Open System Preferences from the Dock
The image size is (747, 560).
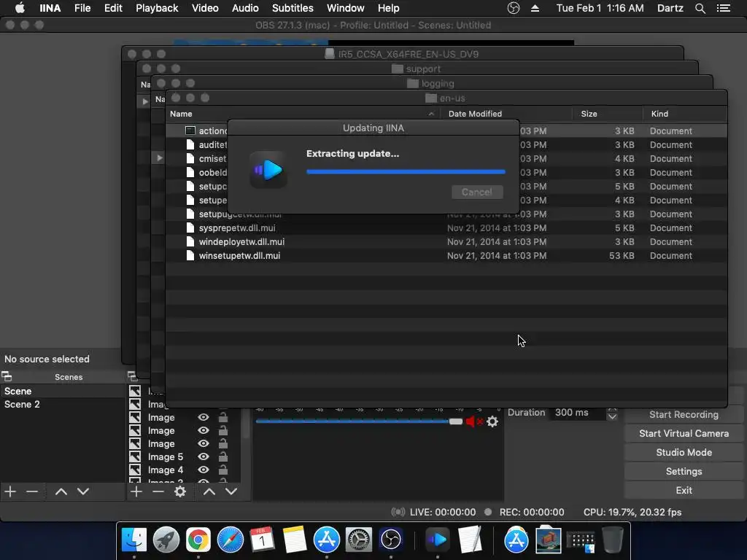point(359,540)
